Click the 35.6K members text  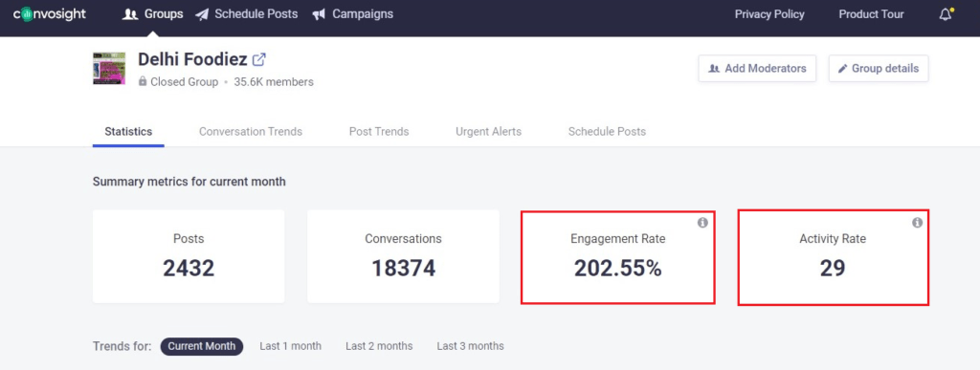coord(274,81)
